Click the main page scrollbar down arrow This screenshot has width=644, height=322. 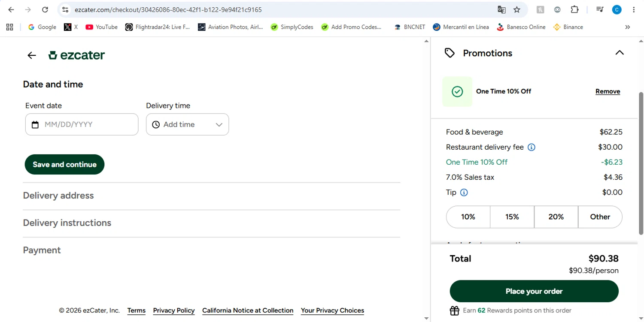coord(426,319)
